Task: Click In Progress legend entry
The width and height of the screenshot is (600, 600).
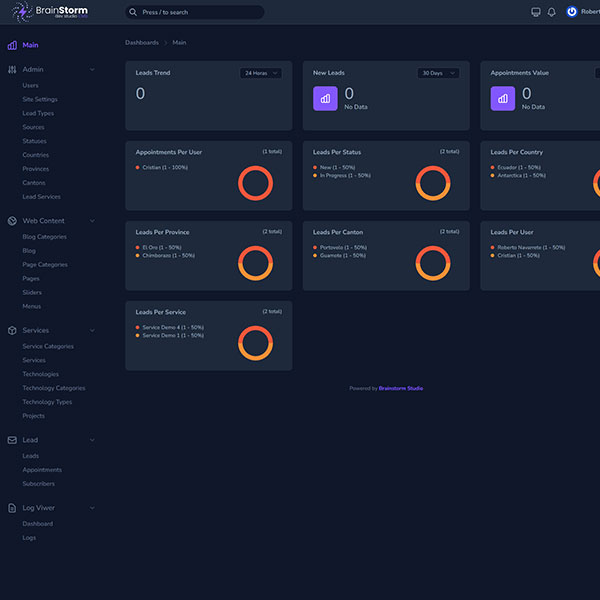Action: [342, 176]
